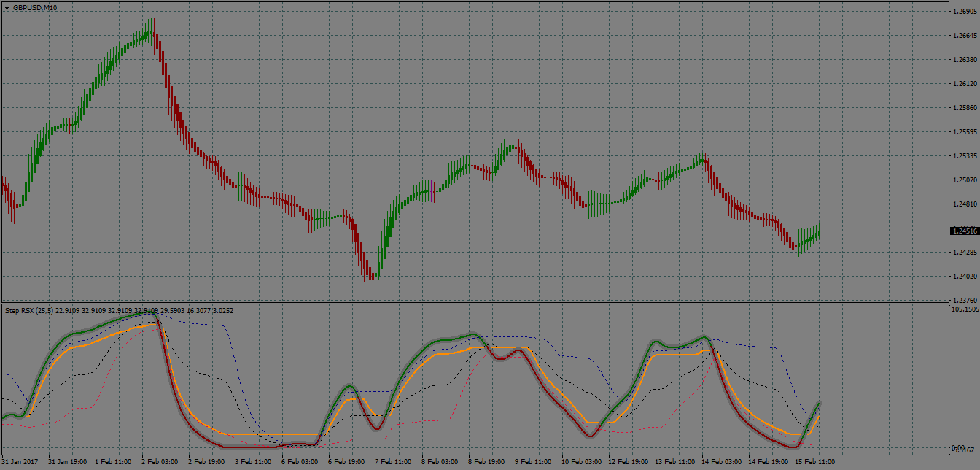Click the 7 Feb 11:00 time label
This screenshot has width=980, height=470.
click(x=393, y=462)
